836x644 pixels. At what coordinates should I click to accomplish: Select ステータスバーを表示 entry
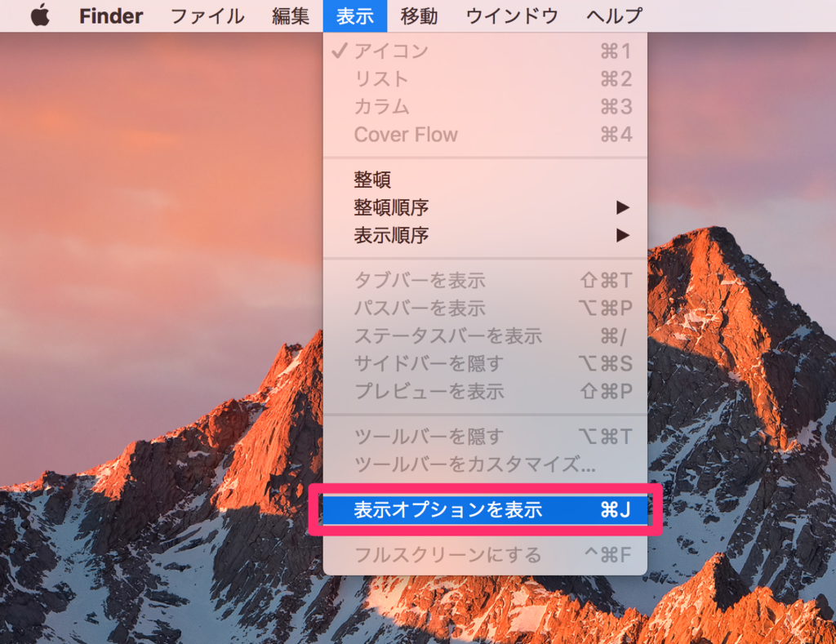485,335
